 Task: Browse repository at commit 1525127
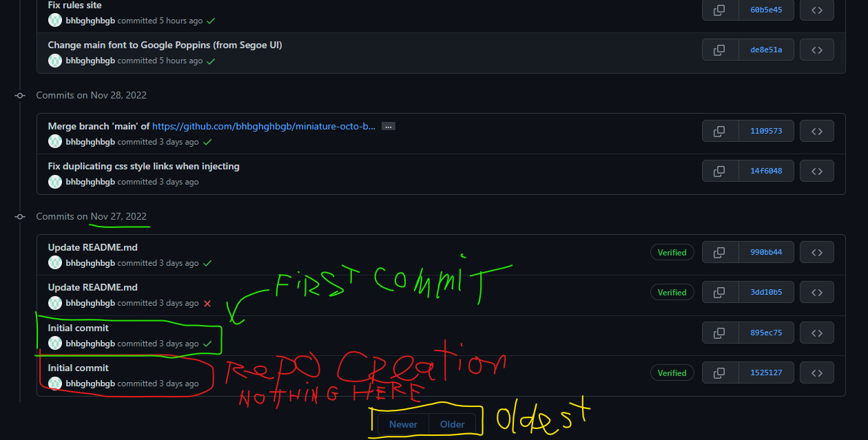point(817,373)
